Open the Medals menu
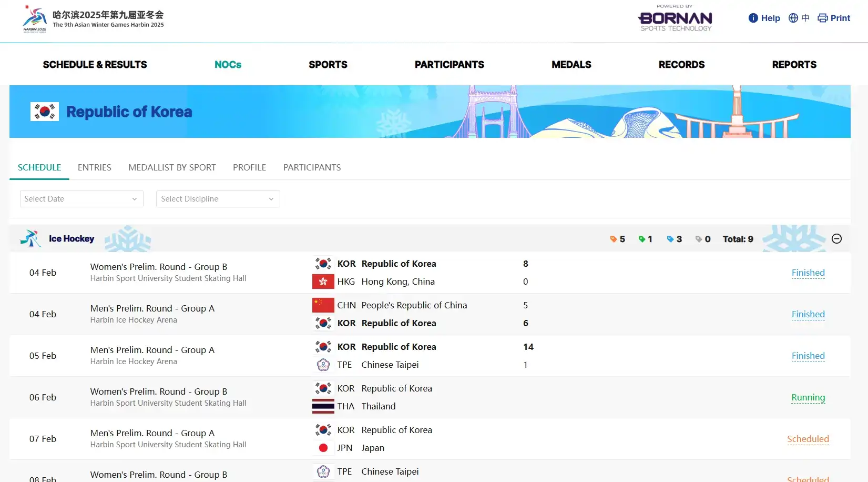868x482 pixels. pyautogui.click(x=571, y=65)
